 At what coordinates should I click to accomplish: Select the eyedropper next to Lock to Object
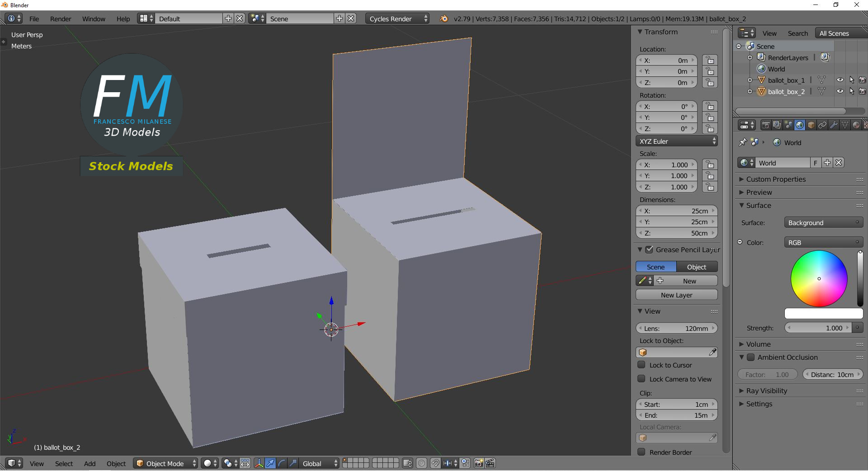click(713, 352)
